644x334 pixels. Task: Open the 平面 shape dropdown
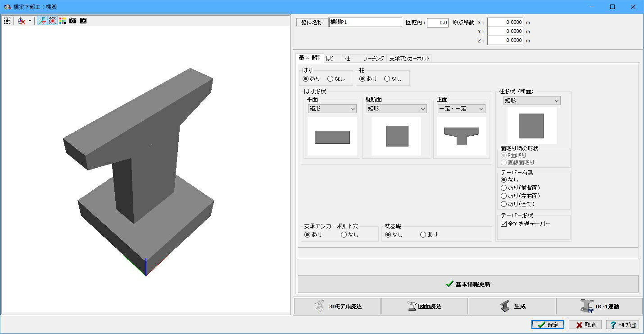click(332, 109)
